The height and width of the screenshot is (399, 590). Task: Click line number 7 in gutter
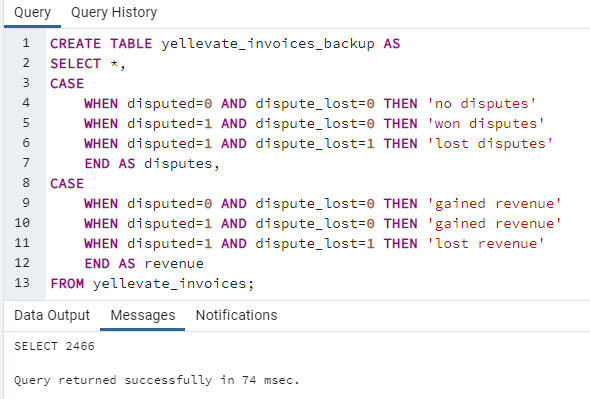pos(26,163)
